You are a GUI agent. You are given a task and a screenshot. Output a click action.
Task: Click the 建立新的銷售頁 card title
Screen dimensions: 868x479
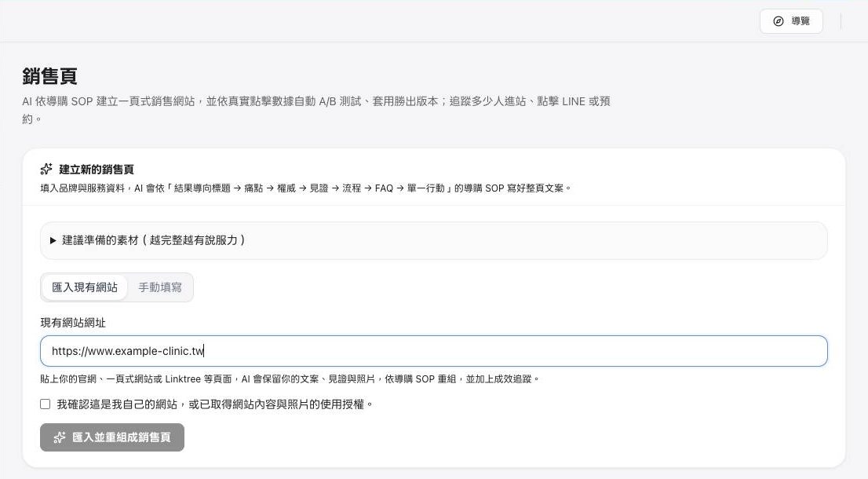click(x=97, y=170)
